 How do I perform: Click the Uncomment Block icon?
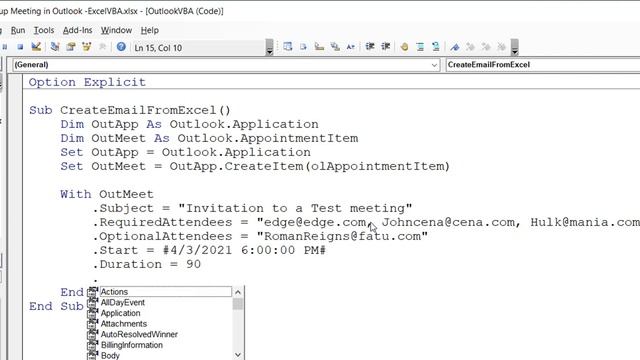436,47
